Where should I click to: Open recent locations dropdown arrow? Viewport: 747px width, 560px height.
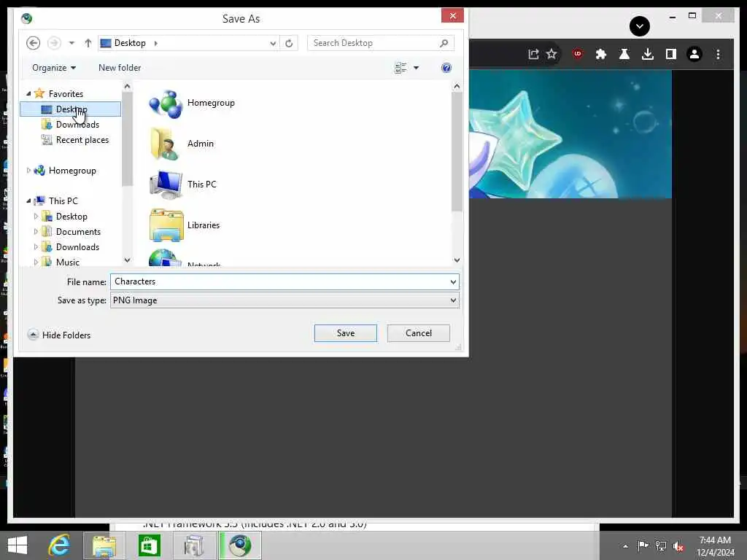click(x=71, y=43)
